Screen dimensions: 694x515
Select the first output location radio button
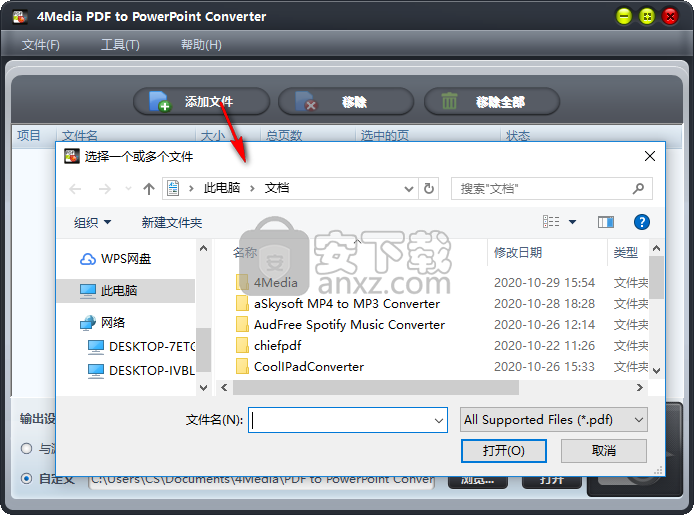point(27,449)
